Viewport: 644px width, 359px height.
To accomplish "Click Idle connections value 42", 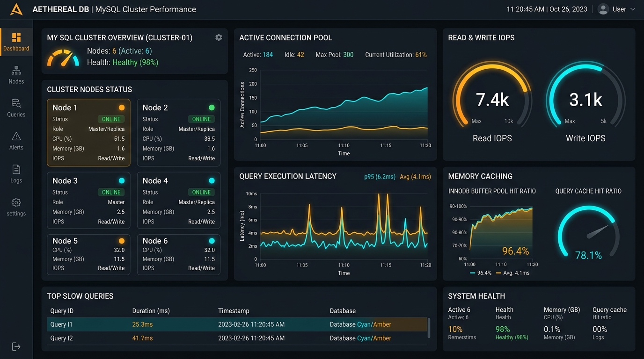I will point(300,55).
